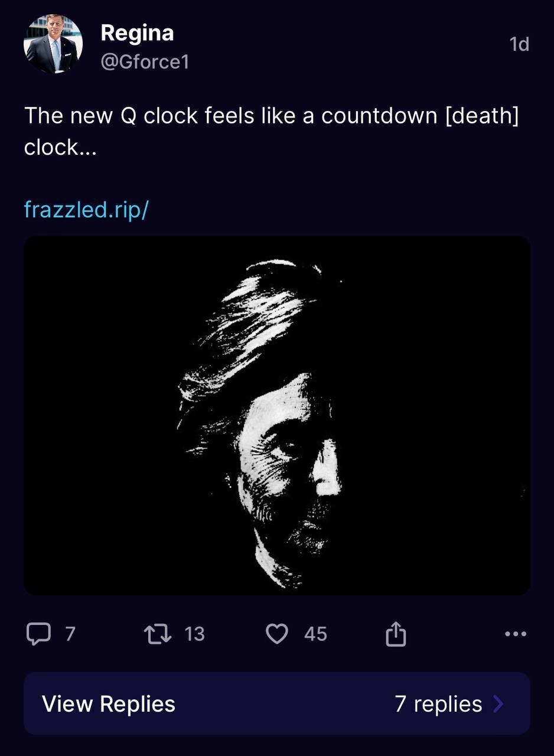
Task: Click the repost arrows icon
Action: pos(158,634)
